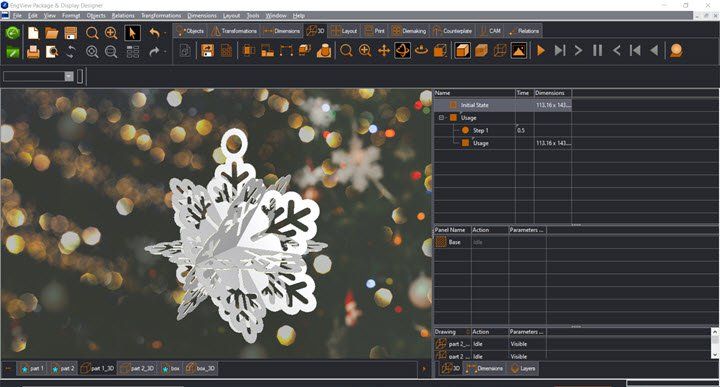Switch to the Counterplate toolbar tab

(452, 31)
